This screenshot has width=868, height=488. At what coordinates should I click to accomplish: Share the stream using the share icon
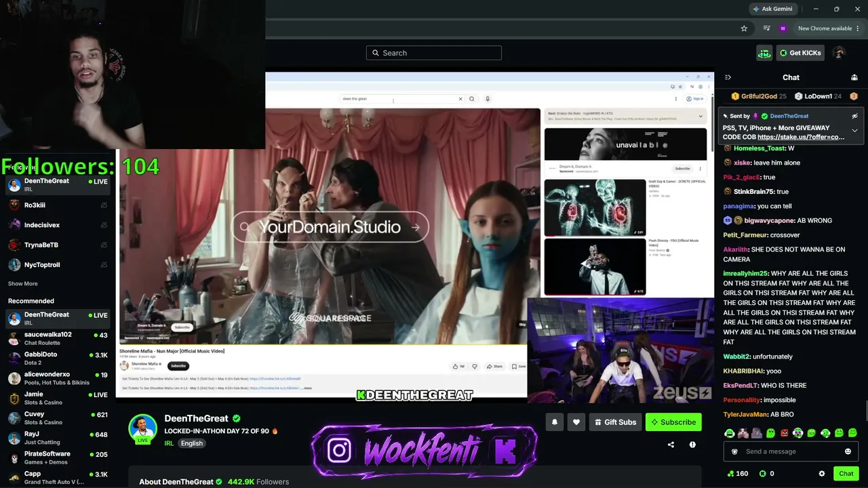[x=671, y=445]
